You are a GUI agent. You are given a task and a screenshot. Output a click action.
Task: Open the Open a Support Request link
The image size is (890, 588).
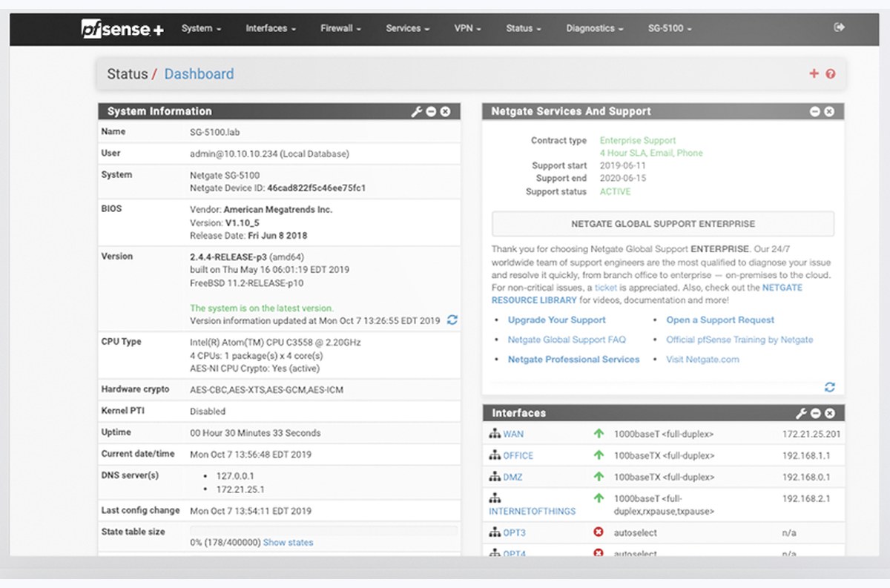720,320
